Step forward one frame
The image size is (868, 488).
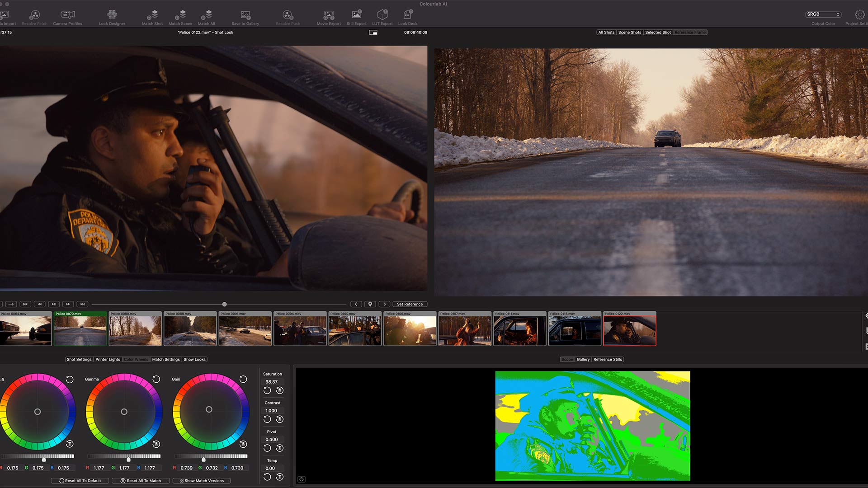tap(68, 304)
